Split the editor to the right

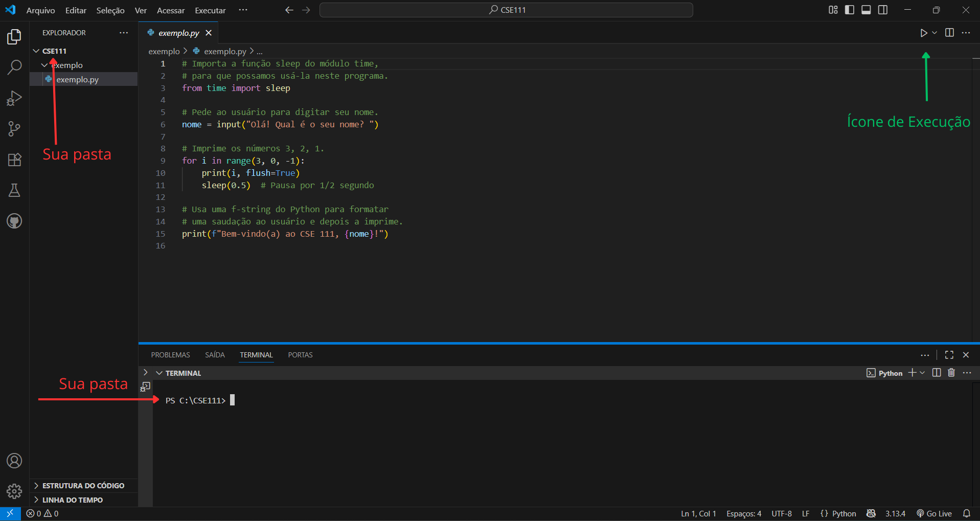coord(949,33)
